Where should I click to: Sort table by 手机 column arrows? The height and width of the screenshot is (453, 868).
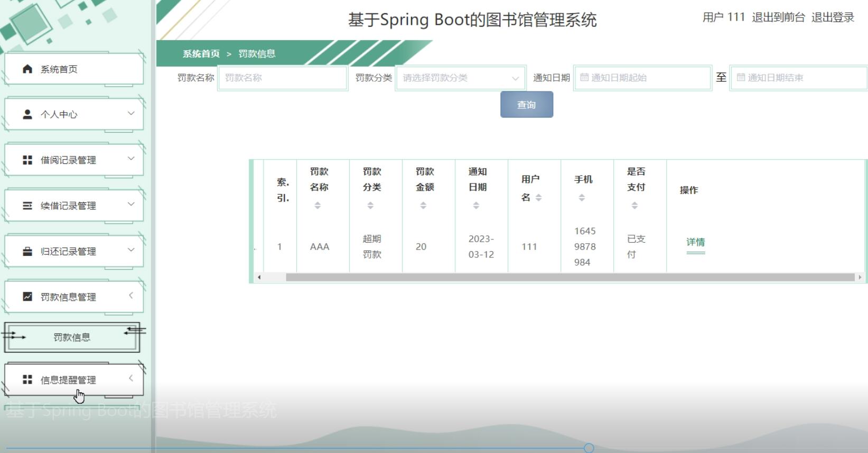coord(582,198)
